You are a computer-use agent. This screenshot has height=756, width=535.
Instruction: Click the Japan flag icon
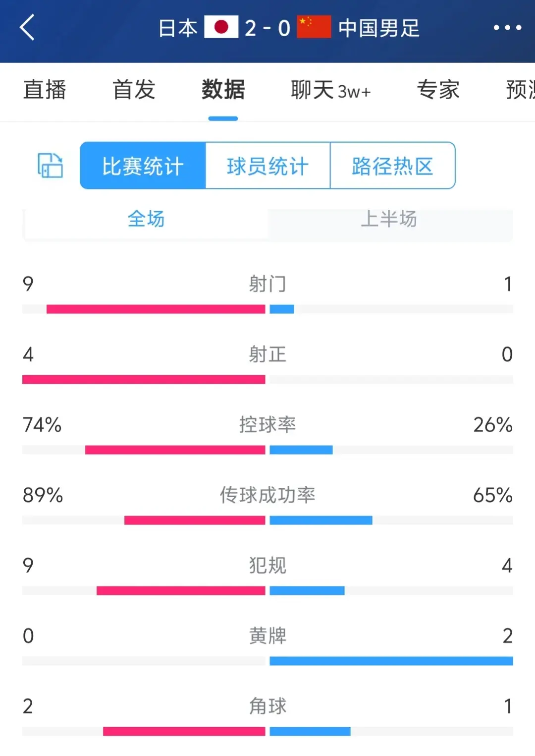click(221, 27)
